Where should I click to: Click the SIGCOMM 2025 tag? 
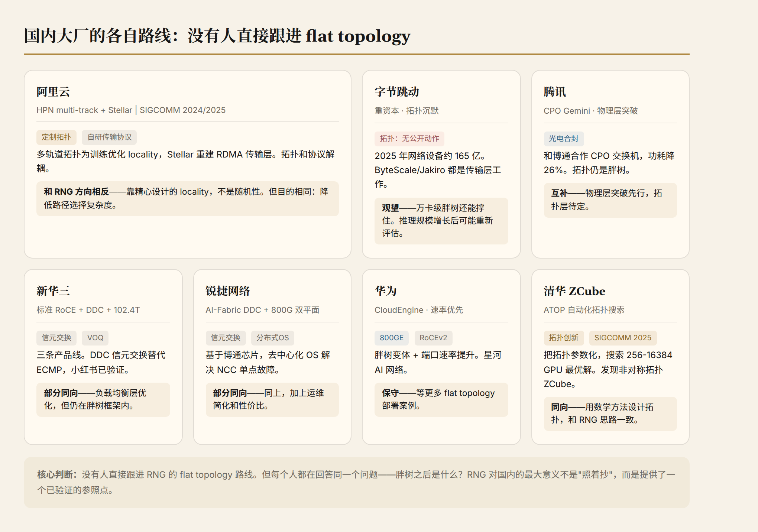(623, 338)
